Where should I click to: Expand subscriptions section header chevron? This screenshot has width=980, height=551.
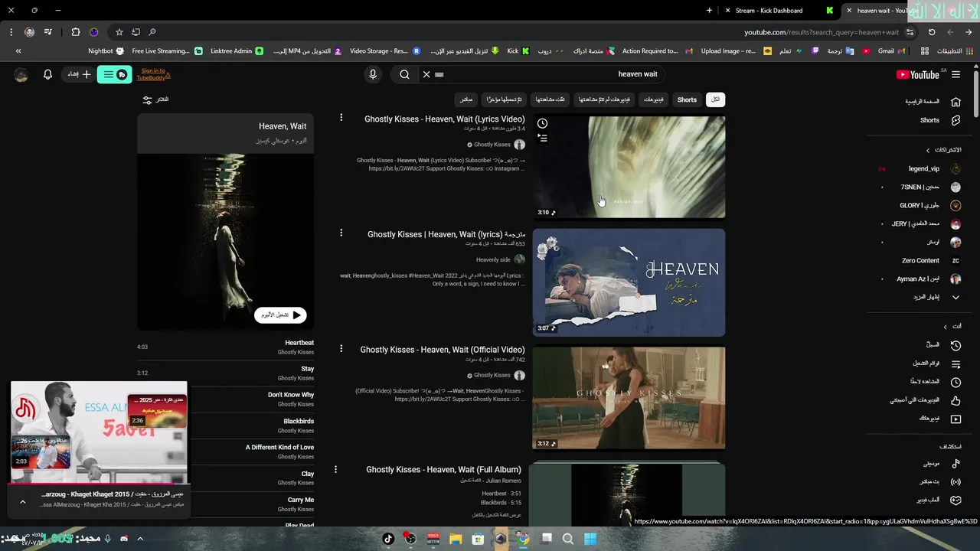point(928,150)
